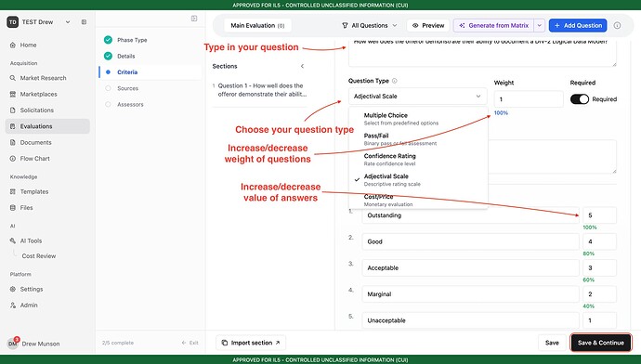Click the Outstanding value field showing 5
The height and width of the screenshot is (364, 641).
pos(600,215)
